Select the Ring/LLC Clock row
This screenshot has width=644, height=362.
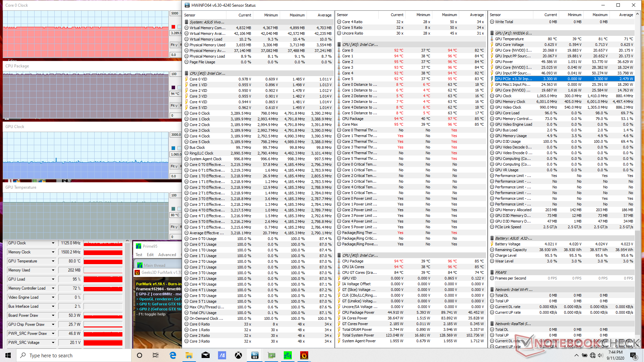[x=258, y=153]
